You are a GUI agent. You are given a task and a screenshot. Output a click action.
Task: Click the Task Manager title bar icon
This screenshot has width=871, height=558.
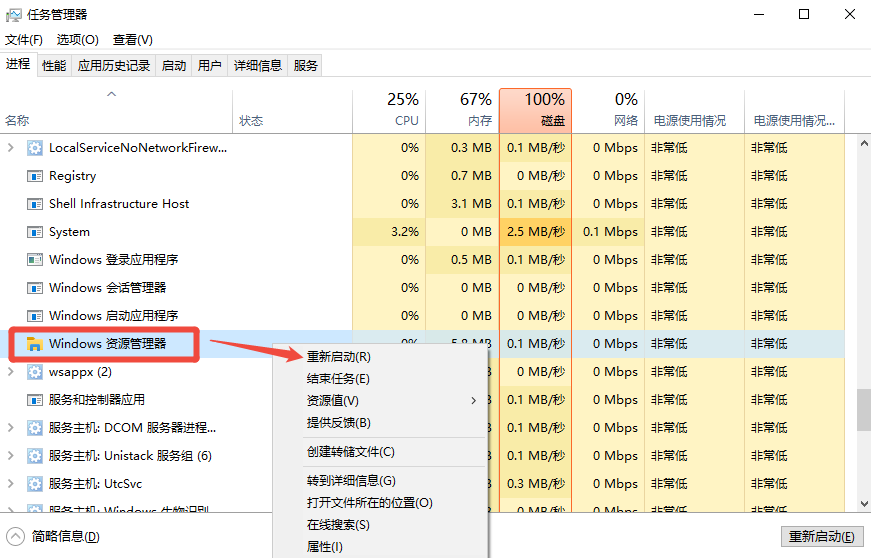click(13, 15)
